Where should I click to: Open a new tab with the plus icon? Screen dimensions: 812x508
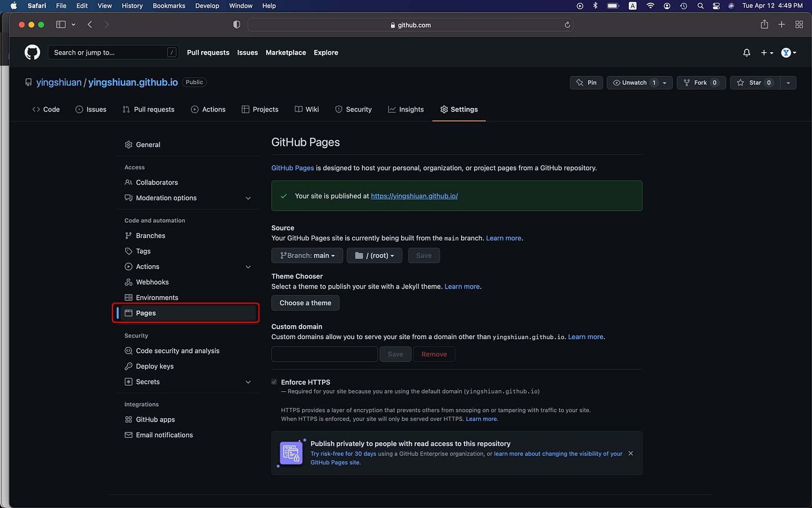click(782, 24)
